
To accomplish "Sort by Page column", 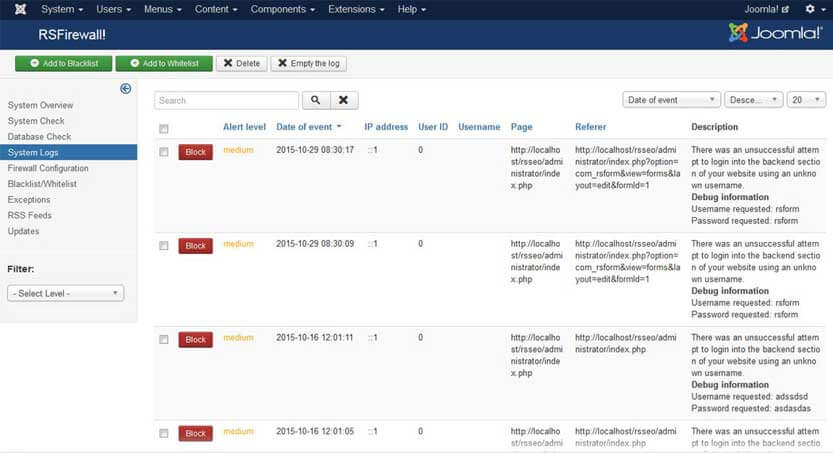I will point(522,127).
